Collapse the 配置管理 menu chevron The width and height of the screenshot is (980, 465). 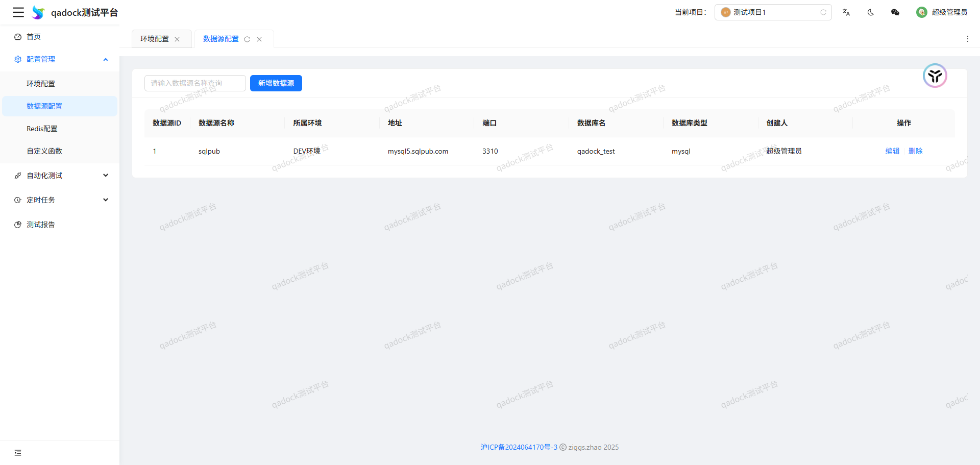click(106, 59)
